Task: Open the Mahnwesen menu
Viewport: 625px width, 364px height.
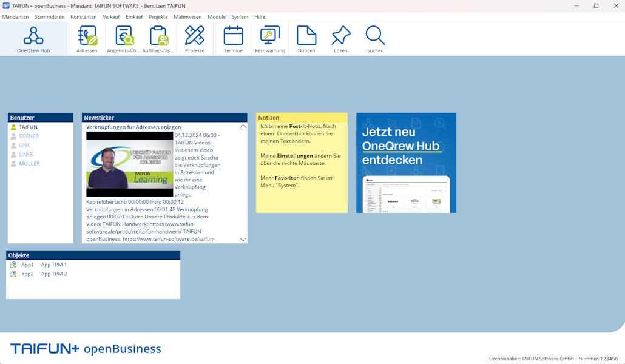Action: 187,17
